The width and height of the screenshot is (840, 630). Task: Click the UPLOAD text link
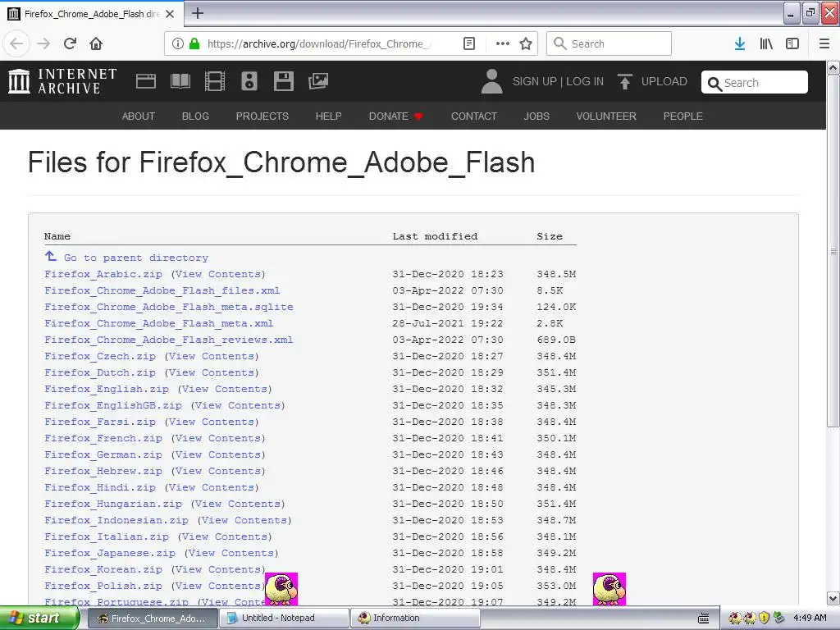click(x=664, y=81)
